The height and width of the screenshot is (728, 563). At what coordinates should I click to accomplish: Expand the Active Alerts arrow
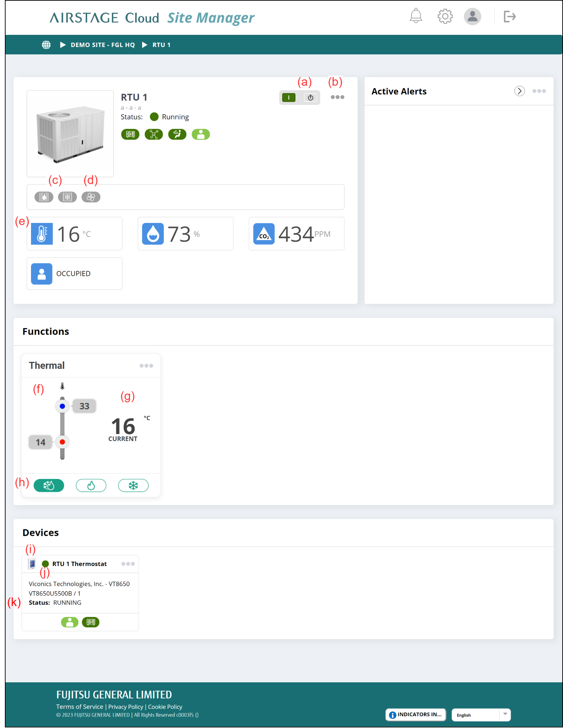click(x=519, y=91)
